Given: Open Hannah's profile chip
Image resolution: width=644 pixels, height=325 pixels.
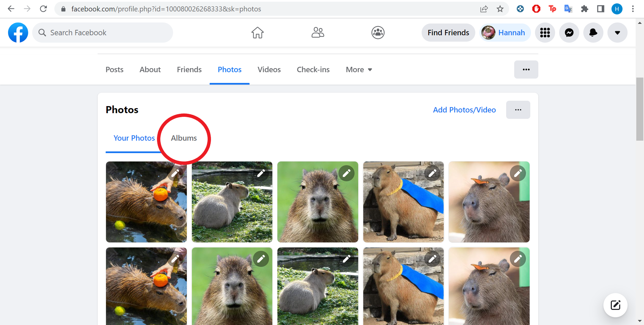Looking at the screenshot, I should tap(505, 33).
